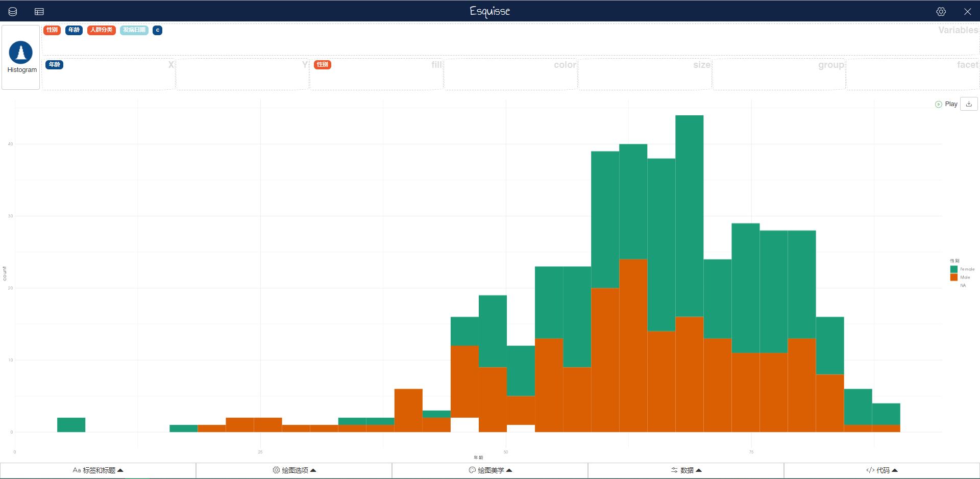Expand the 绘图选项 panel
980x479 pixels.
(294, 470)
